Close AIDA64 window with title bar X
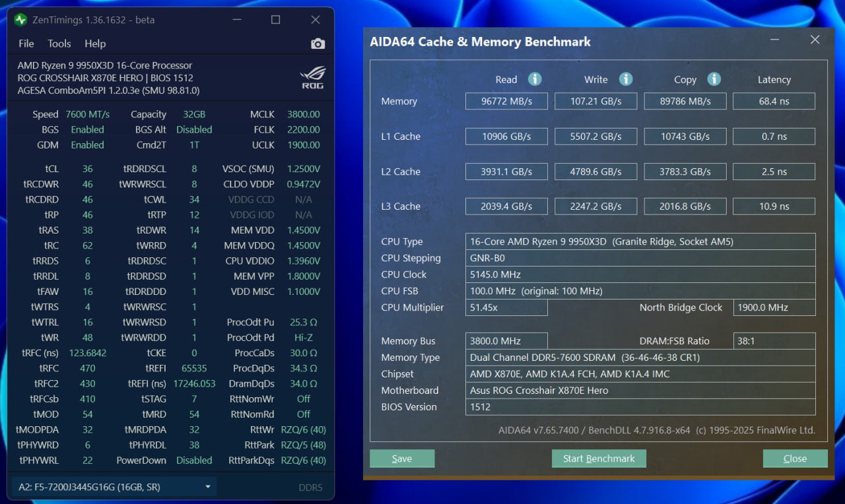 point(815,40)
